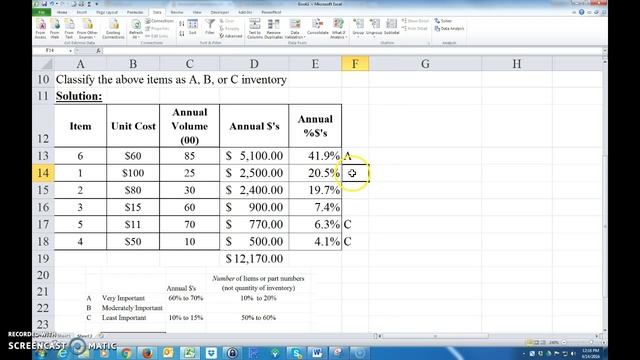Click the From Web import icon
The height and width of the screenshot is (360, 640).
pos(55,29)
